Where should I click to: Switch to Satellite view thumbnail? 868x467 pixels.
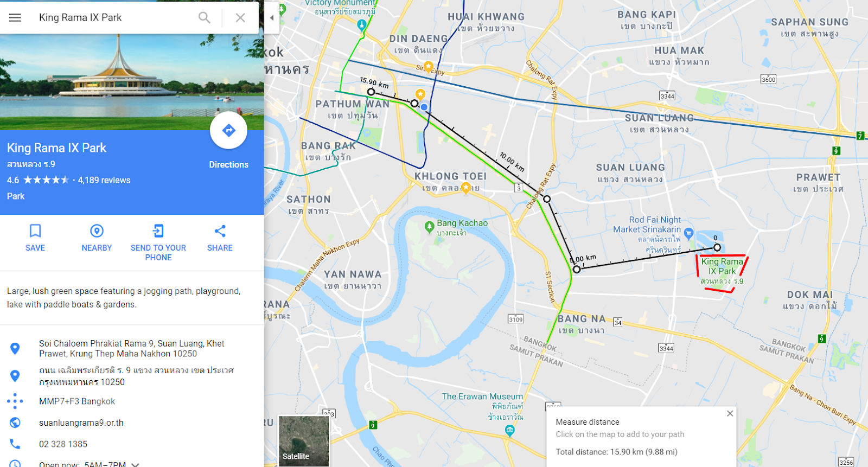point(304,441)
